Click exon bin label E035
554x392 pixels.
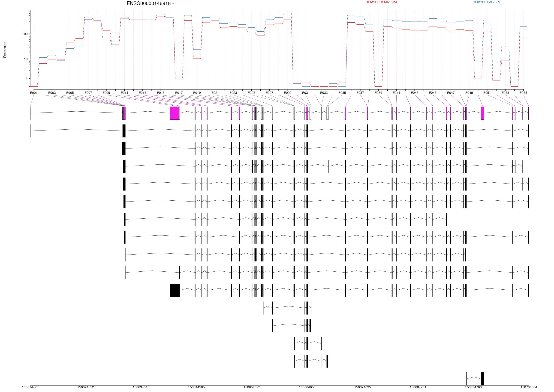pyautogui.click(x=342, y=93)
